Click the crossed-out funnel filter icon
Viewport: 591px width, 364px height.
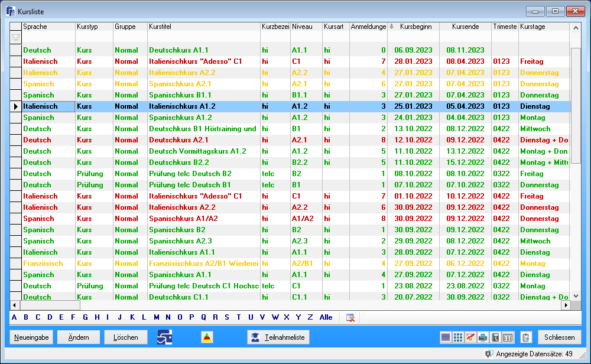(x=470, y=337)
